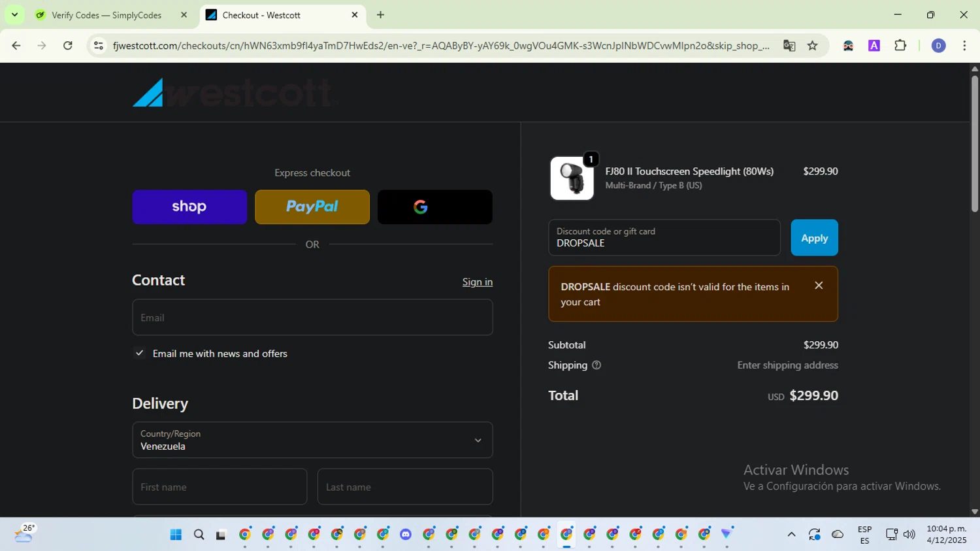The image size is (980, 551).
Task: Open the masked-face extension icon
Action: coord(848,46)
